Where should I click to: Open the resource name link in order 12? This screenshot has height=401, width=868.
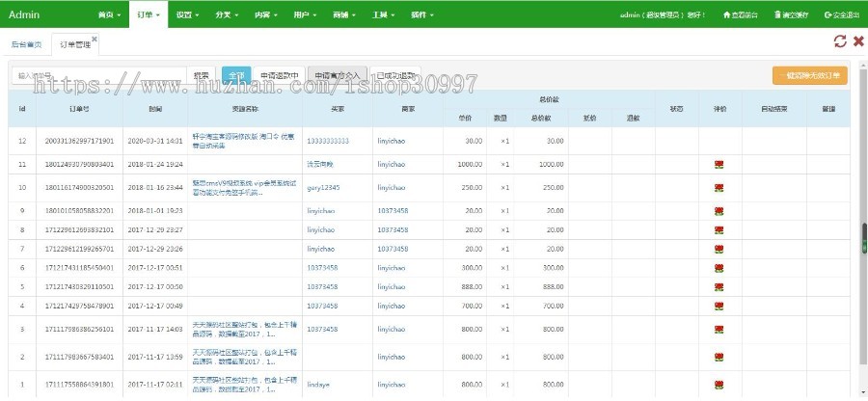[244, 141]
